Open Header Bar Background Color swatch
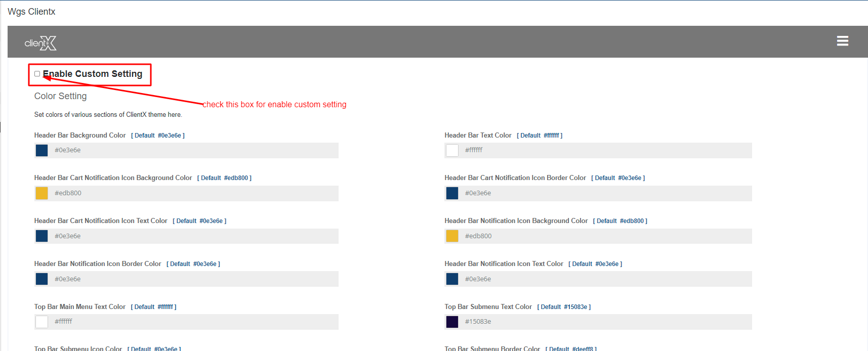The width and height of the screenshot is (868, 351). pos(42,150)
